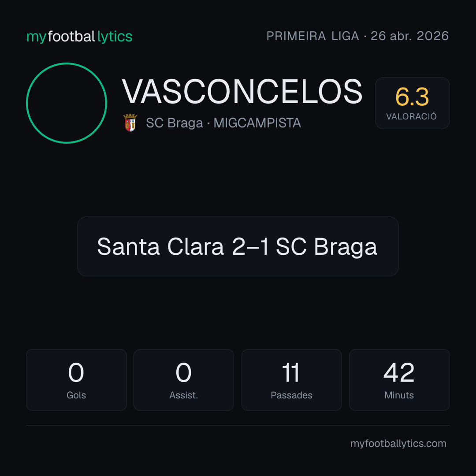Viewport: 476px width, 476px height.
Task: Click the horizontal divider above footer
Action: tap(238, 425)
